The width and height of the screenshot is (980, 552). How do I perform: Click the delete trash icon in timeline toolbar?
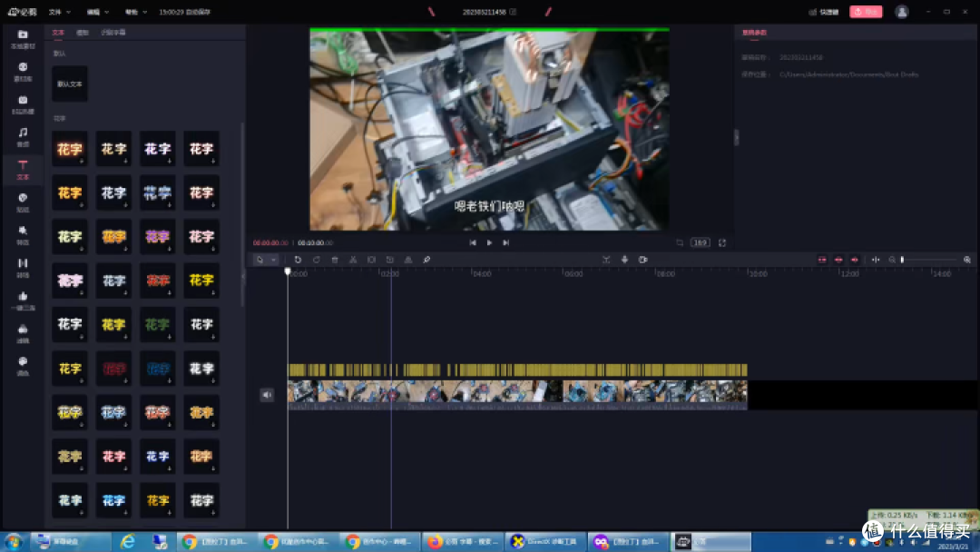coord(335,260)
